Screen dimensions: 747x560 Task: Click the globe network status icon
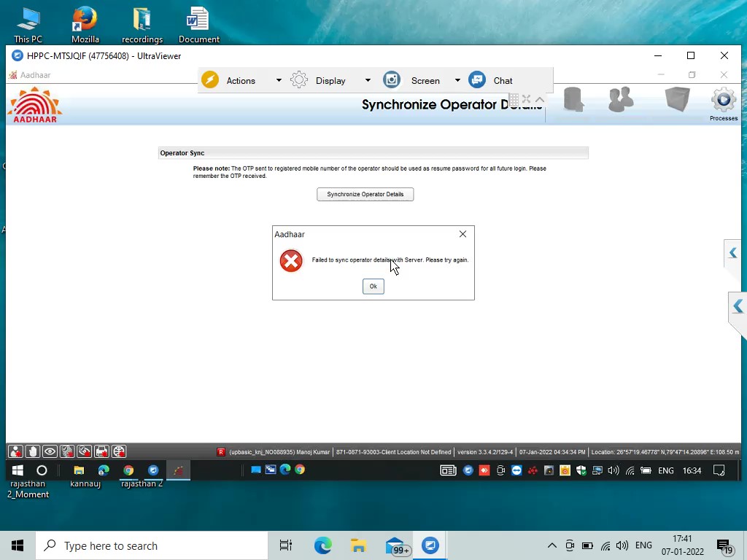click(x=119, y=451)
